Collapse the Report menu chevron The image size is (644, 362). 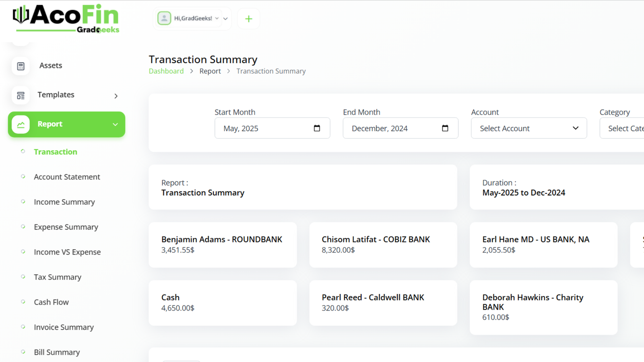pyautogui.click(x=115, y=124)
